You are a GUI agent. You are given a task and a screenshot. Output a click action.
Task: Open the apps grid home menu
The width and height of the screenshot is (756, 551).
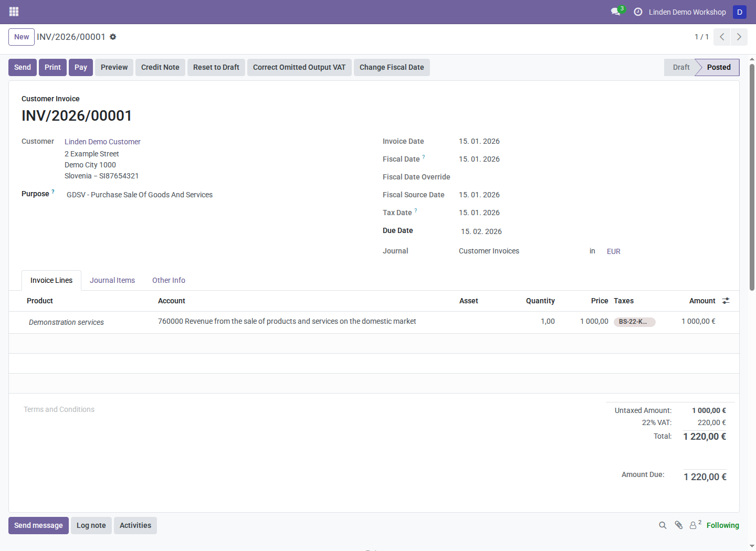coord(14,12)
